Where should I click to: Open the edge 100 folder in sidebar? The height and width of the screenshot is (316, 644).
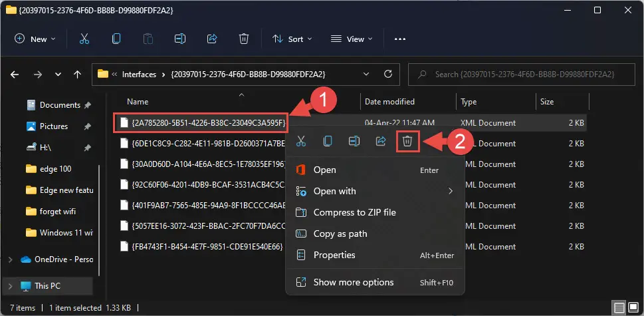pos(55,169)
